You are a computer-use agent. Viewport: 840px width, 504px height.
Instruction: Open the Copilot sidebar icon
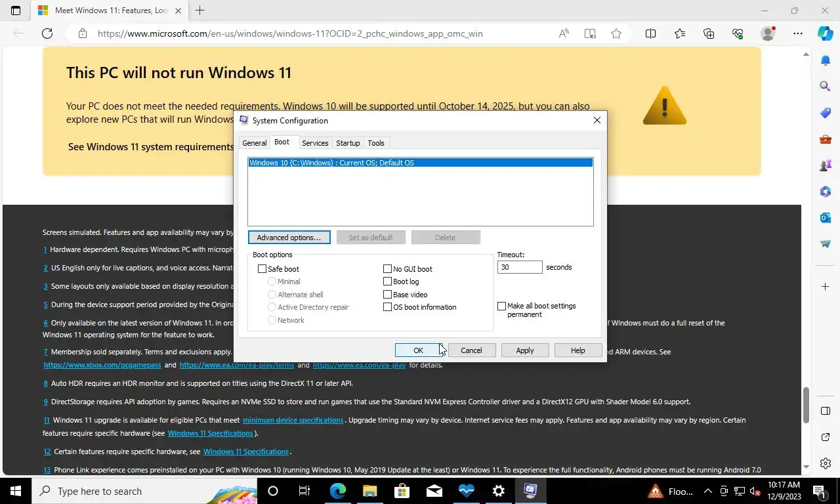point(826,33)
